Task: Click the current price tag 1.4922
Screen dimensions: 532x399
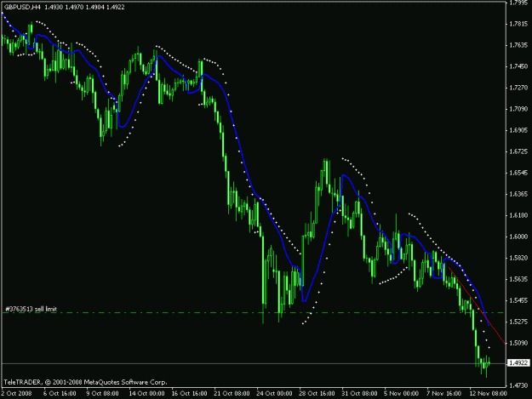Action: point(518,363)
